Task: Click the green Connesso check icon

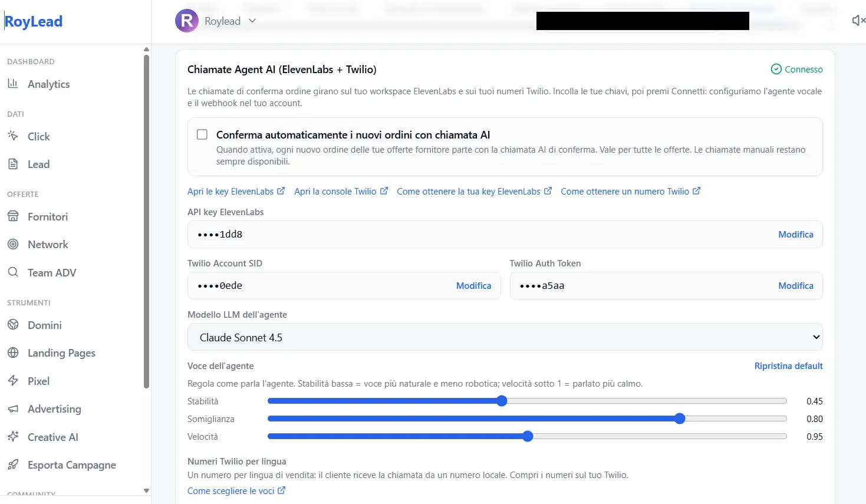Action: point(776,69)
